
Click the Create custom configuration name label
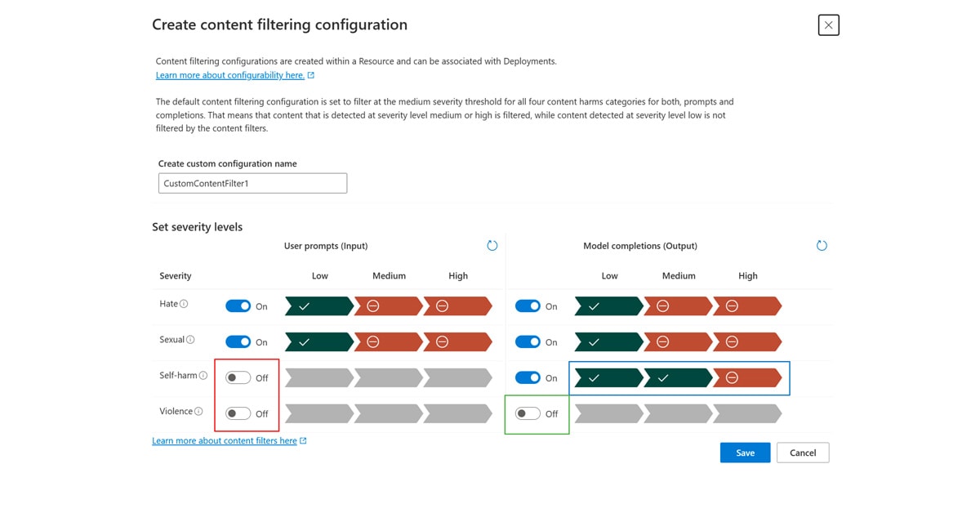point(228,163)
